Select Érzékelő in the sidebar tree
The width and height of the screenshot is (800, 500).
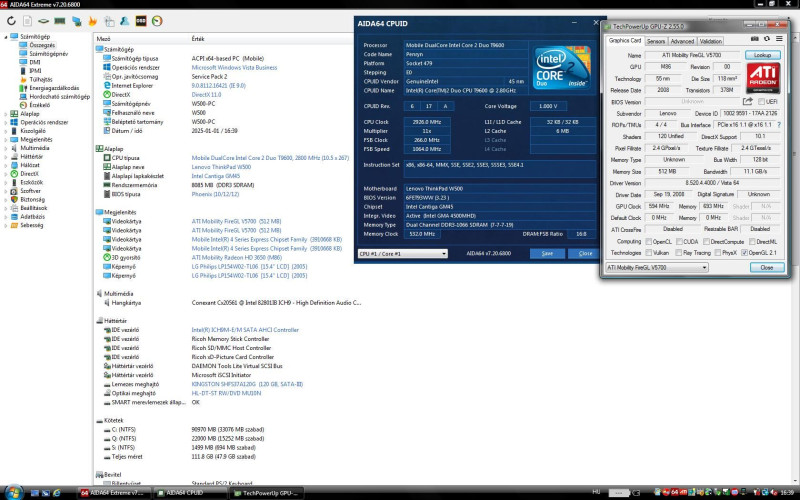tap(40, 105)
